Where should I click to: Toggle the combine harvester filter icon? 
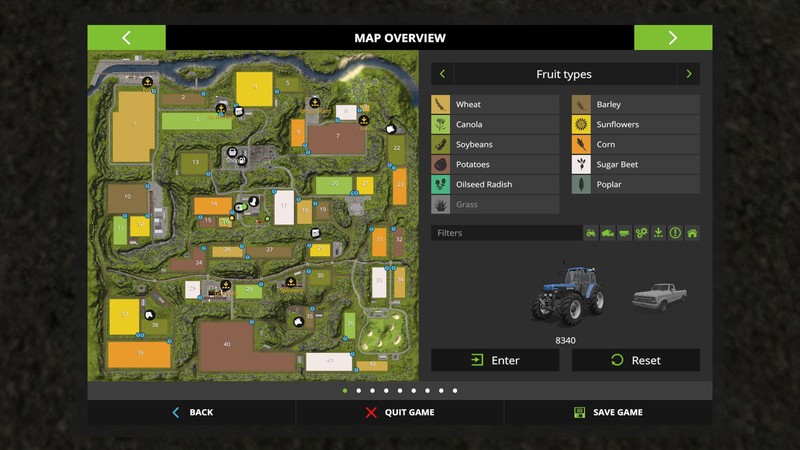pyautogui.click(x=608, y=233)
